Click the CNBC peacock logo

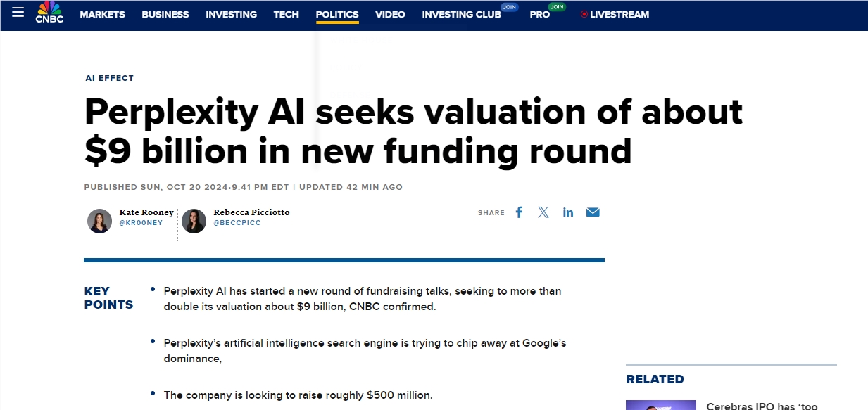tap(49, 12)
